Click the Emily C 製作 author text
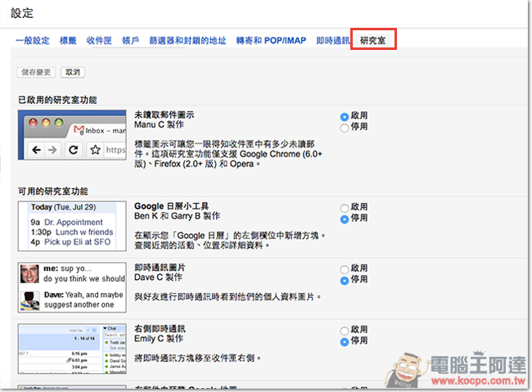 pos(159,339)
